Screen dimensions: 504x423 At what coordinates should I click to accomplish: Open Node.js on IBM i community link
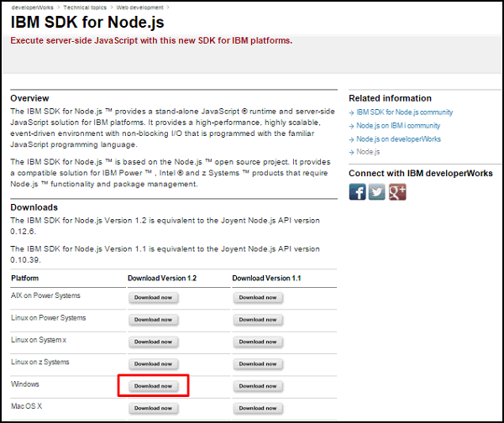(x=398, y=126)
